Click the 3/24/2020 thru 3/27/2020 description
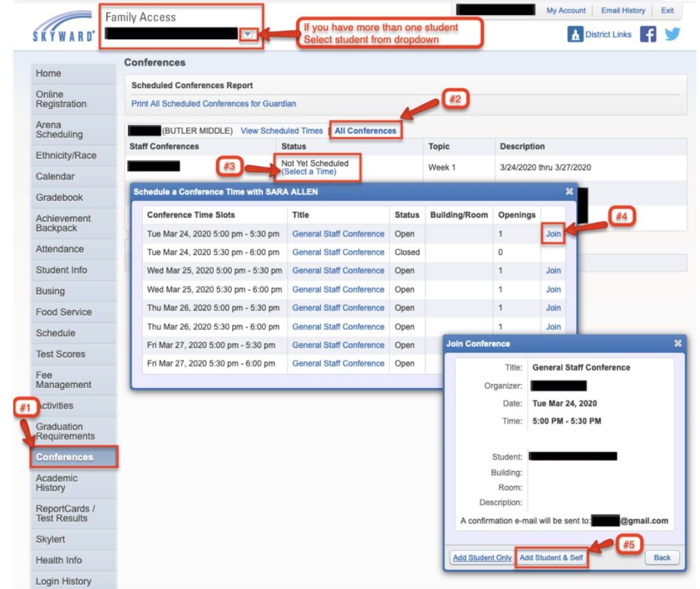This screenshot has height=589, width=700. pos(546,167)
